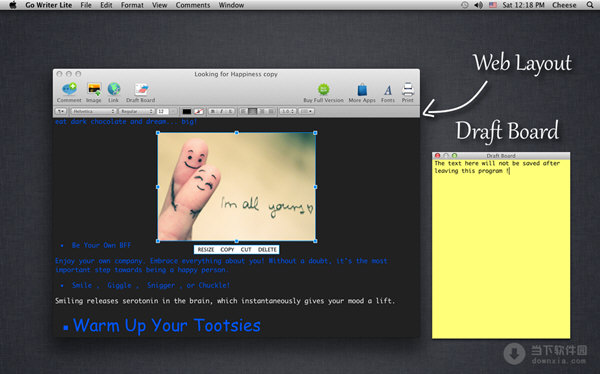The width and height of the screenshot is (600, 374).
Task: Click DELETE under the selected image
Action: [x=267, y=250]
